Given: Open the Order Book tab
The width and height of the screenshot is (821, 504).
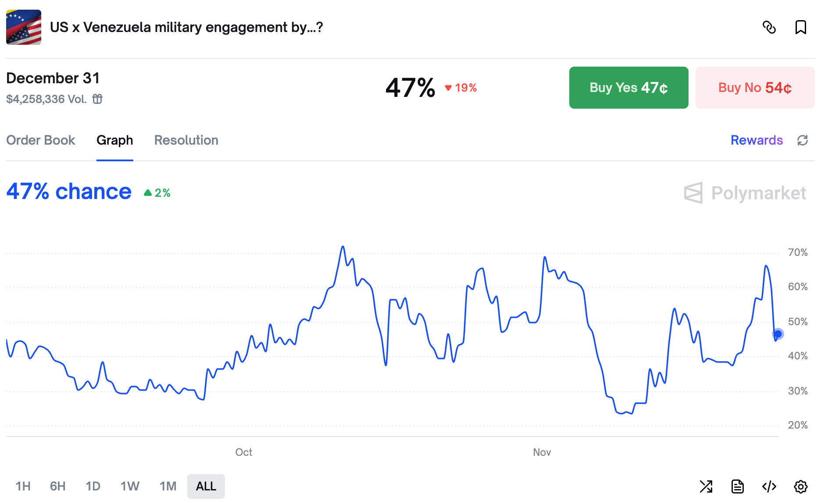Looking at the screenshot, I should click(41, 140).
